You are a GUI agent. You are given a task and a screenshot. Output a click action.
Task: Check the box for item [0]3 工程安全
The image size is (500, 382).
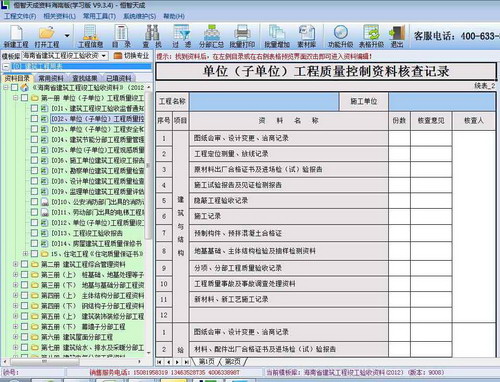coord(34,129)
